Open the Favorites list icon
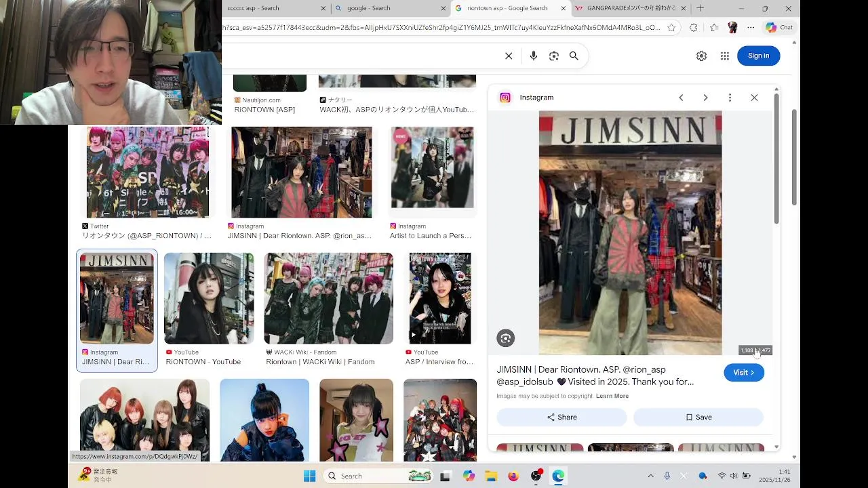Viewport: 868px width, 488px height. pos(714,28)
